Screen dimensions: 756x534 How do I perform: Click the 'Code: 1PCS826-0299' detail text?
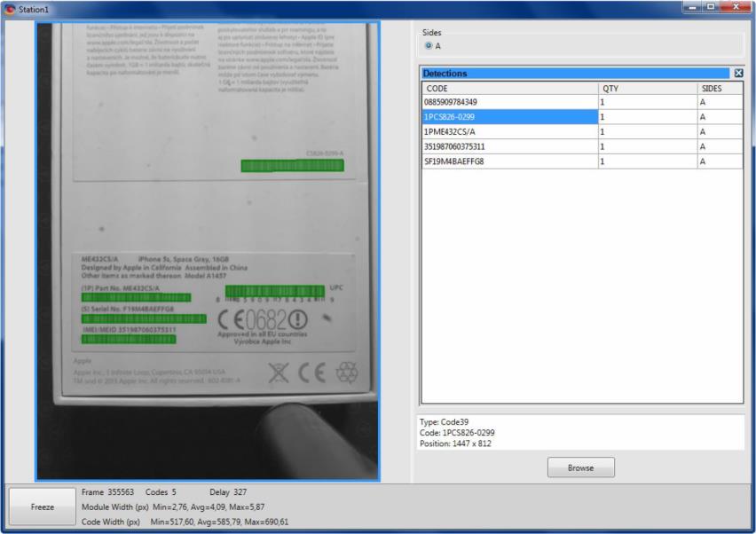click(457, 433)
